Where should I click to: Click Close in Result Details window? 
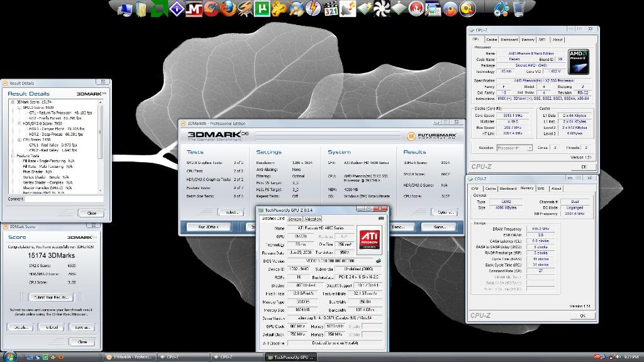coord(91,214)
